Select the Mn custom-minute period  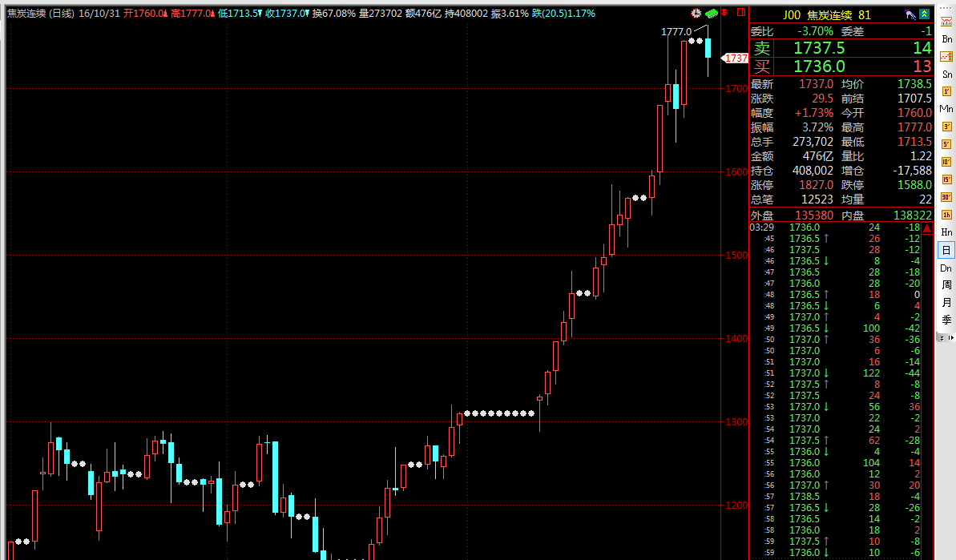[x=946, y=109]
